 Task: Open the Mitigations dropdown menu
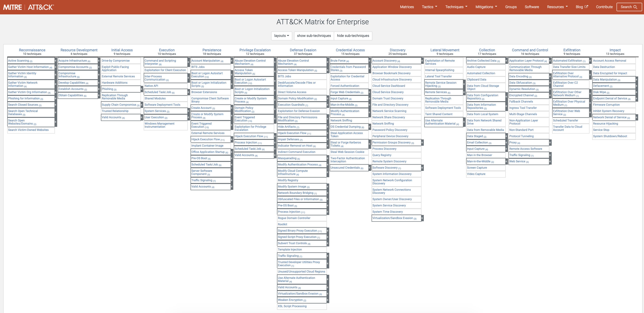tap(486, 7)
